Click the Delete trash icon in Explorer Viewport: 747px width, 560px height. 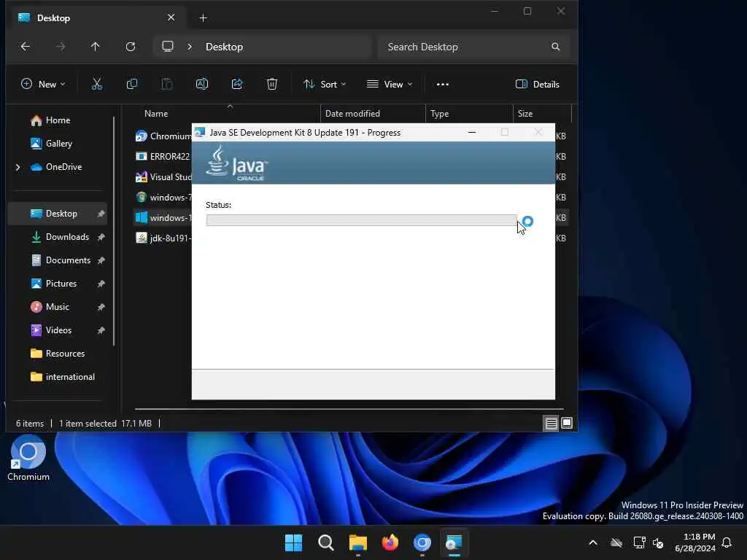pos(272,85)
